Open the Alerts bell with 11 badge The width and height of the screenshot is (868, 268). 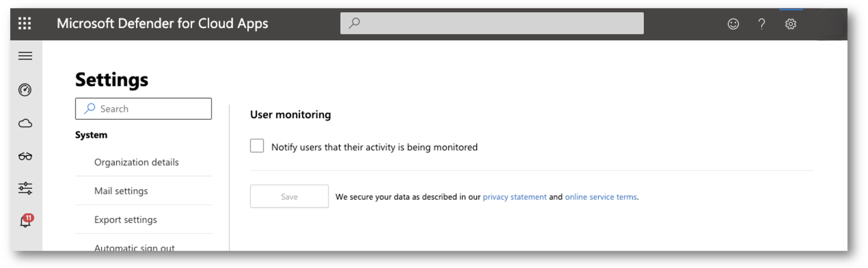tap(26, 221)
